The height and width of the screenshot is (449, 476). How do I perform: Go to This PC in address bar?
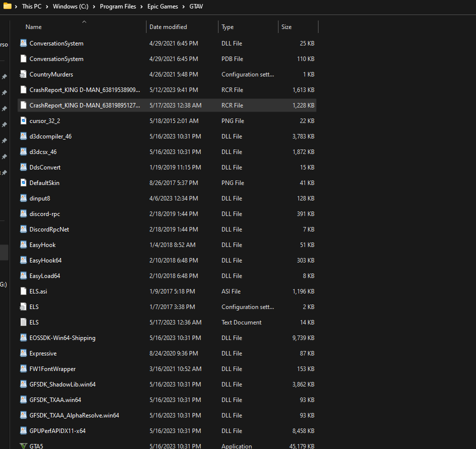pyautogui.click(x=34, y=6)
